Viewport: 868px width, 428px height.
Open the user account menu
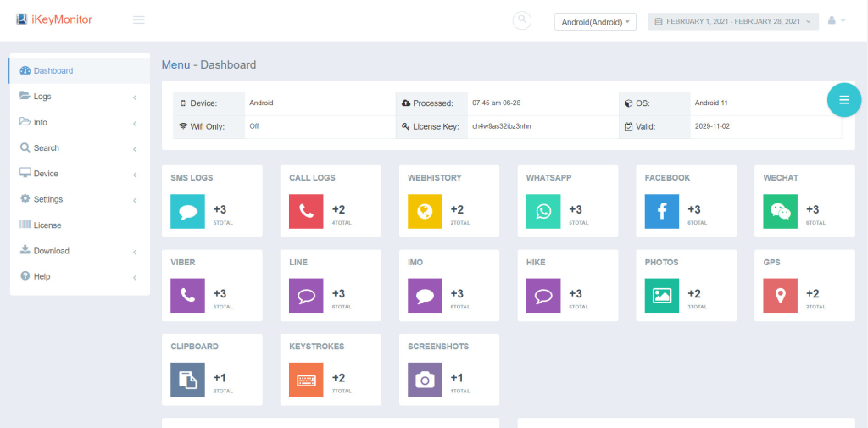(837, 20)
